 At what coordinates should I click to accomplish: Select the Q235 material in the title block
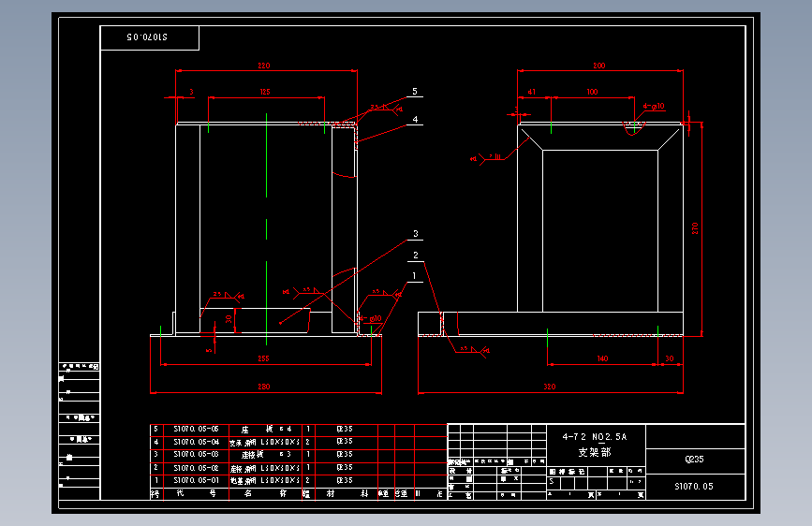point(694,460)
